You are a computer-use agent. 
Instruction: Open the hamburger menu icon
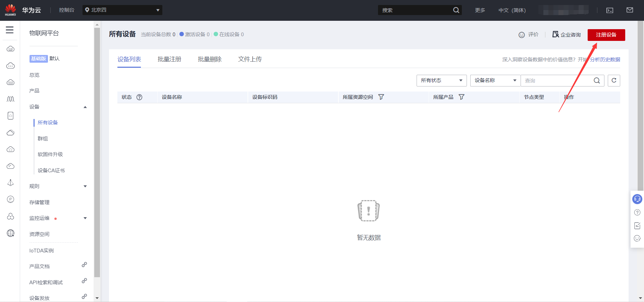pos(10,30)
